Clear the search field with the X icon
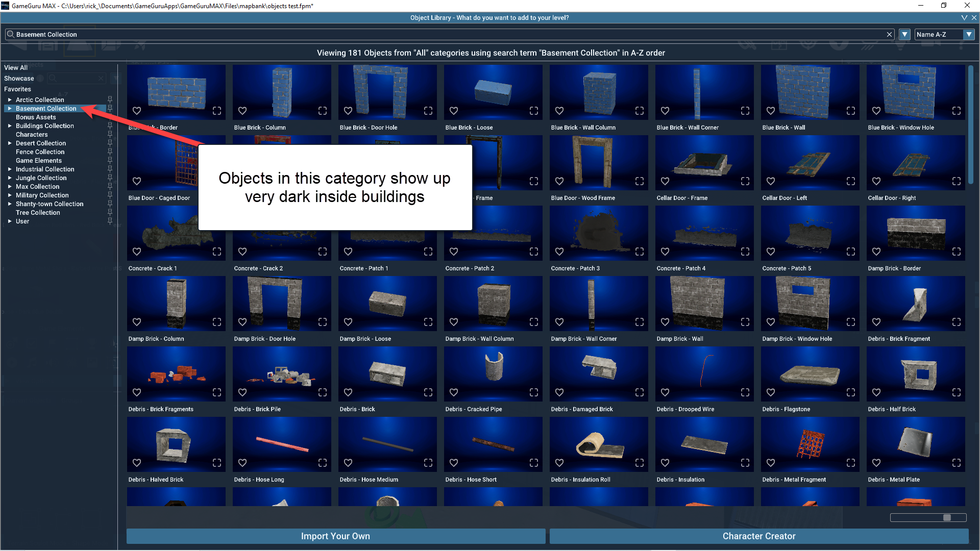The height and width of the screenshot is (551, 980). (889, 34)
